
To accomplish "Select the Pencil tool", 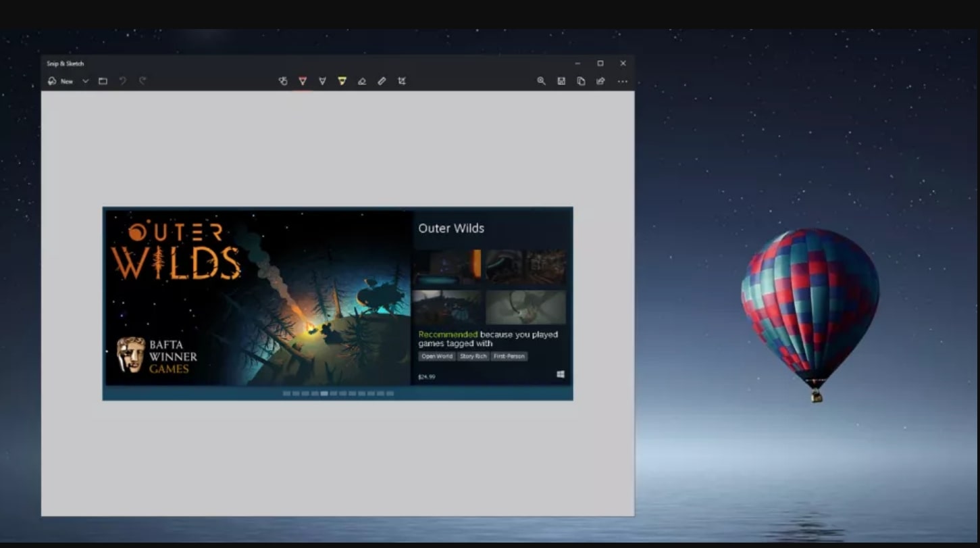I will (322, 81).
